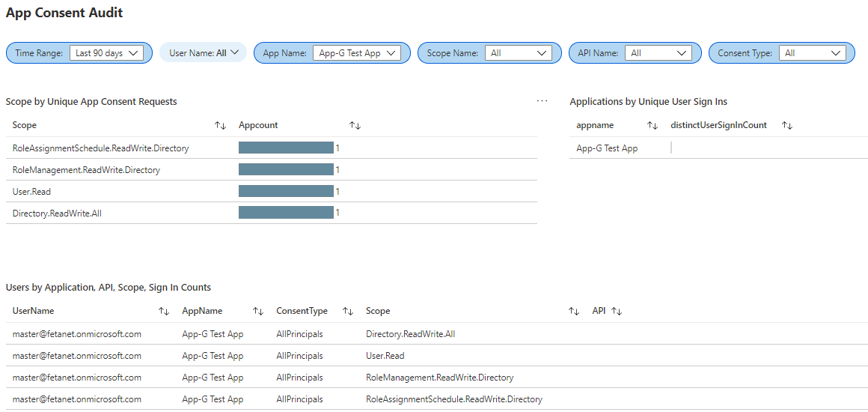Screen dimensions: 868x412
Task: Sort the appname column
Action: coord(652,125)
